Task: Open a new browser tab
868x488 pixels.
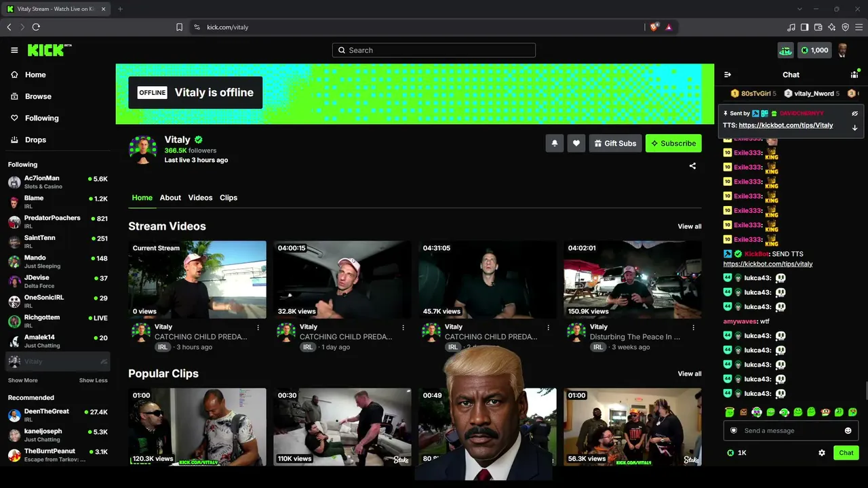Action: coord(120,9)
